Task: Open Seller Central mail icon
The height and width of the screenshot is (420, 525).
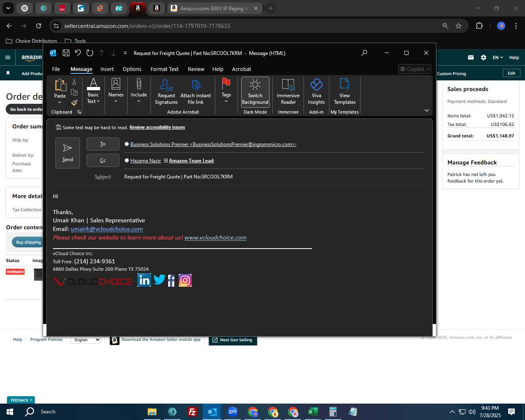Action: point(471,57)
